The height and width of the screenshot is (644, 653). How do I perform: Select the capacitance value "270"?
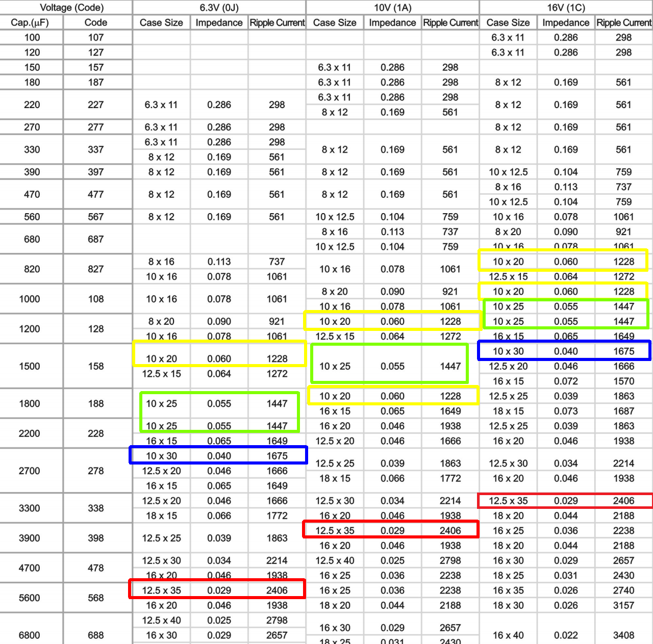click(32, 127)
